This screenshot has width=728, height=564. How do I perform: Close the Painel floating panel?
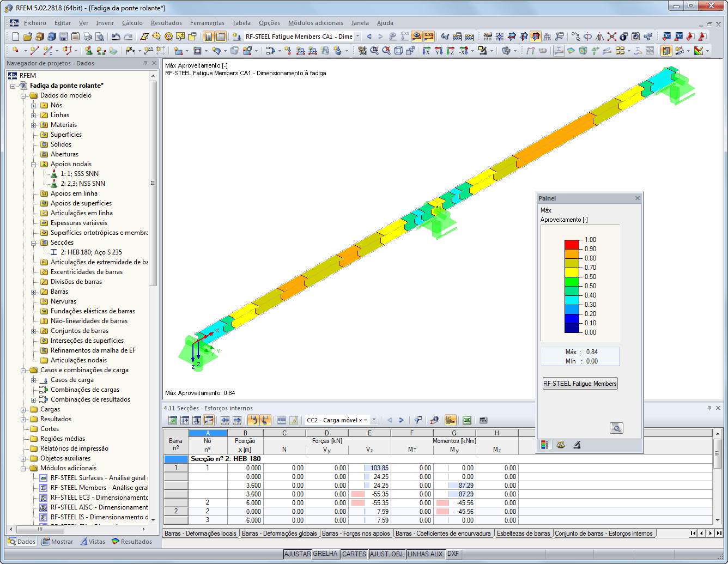coord(638,198)
